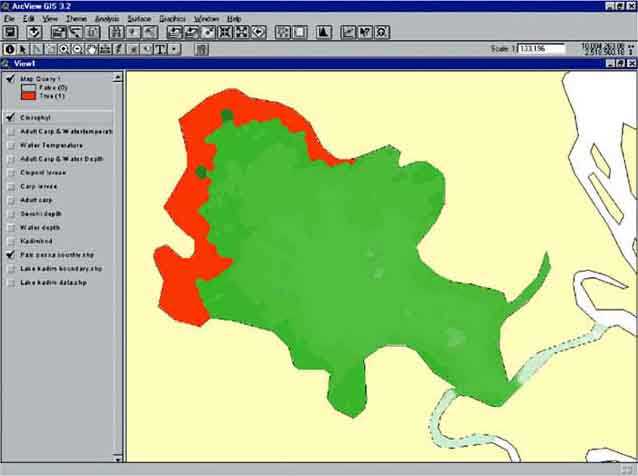The image size is (638, 476).
Task: Click the red True (1) legend swatch
Action: point(26,97)
